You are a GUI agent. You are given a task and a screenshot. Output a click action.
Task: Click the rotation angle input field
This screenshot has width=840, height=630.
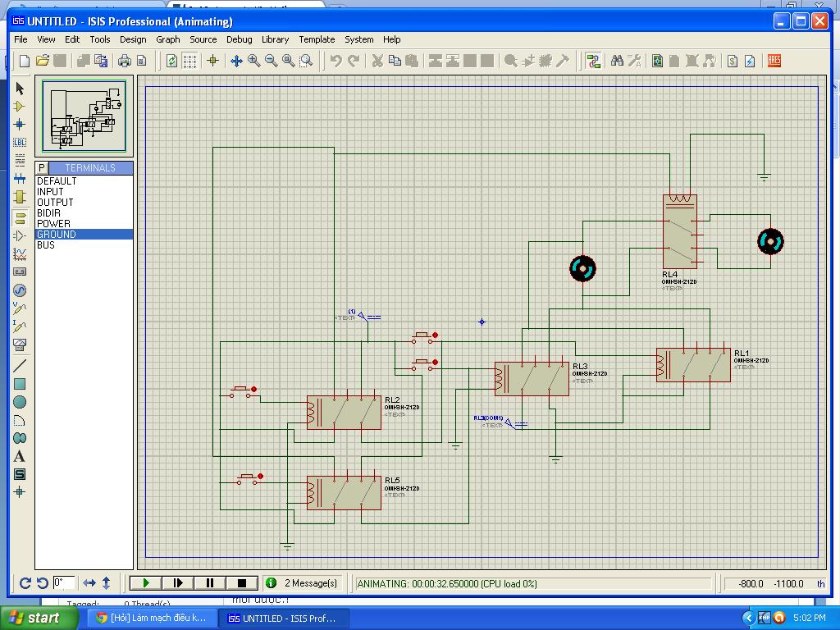pos(63,583)
